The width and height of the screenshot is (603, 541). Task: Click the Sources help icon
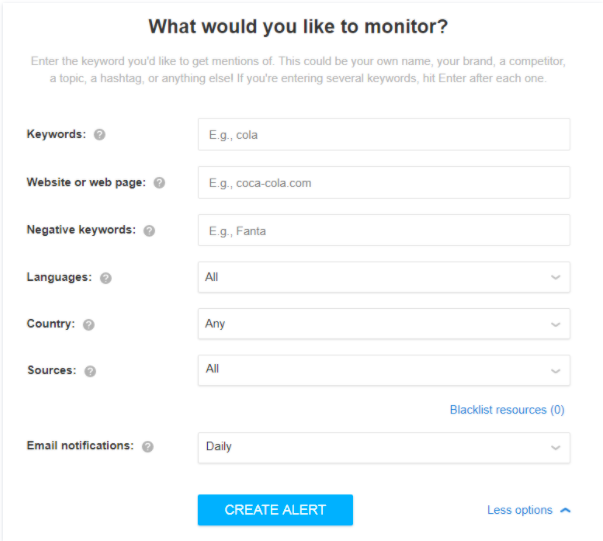coord(90,371)
